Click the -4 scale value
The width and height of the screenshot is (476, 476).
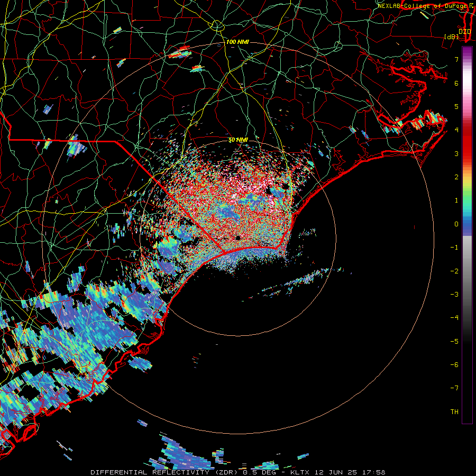[x=454, y=318]
